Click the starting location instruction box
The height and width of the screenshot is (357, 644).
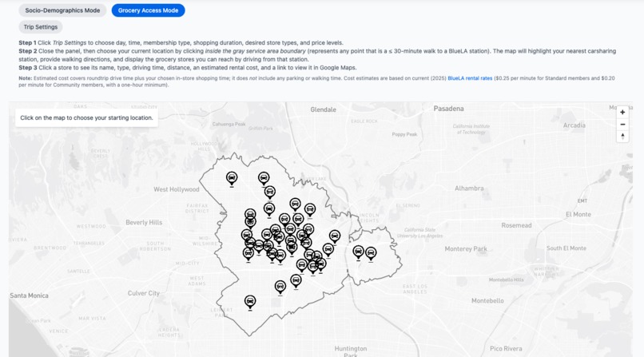click(x=86, y=117)
